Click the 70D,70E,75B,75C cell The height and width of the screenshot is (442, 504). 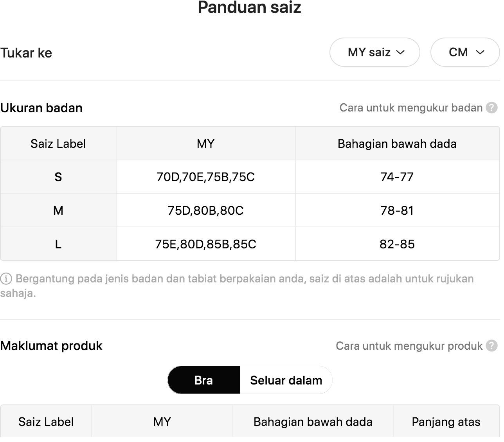tap(206, 177)
